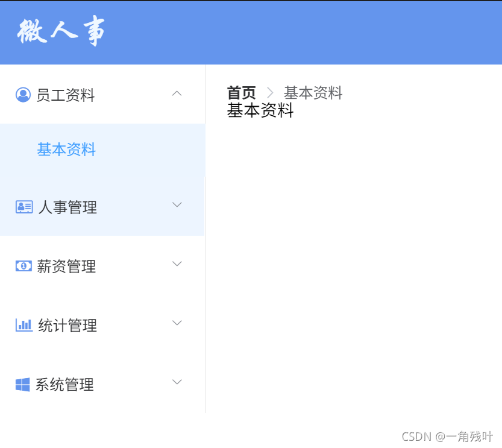Click the 员工资料 user icon
The image size is (502, 448).
click(x=23, y=94)
